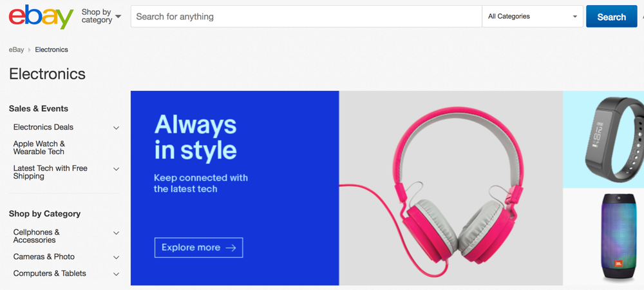
Task: Click the Sales & Events heading
Action: tap(39, 109)
